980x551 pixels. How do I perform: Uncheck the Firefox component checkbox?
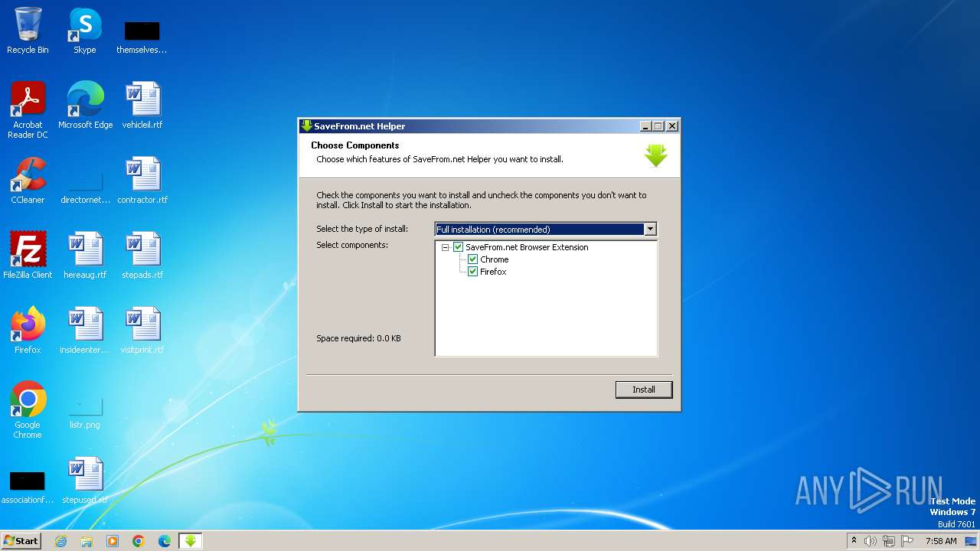pyautogui.click(x=473, y=272)
